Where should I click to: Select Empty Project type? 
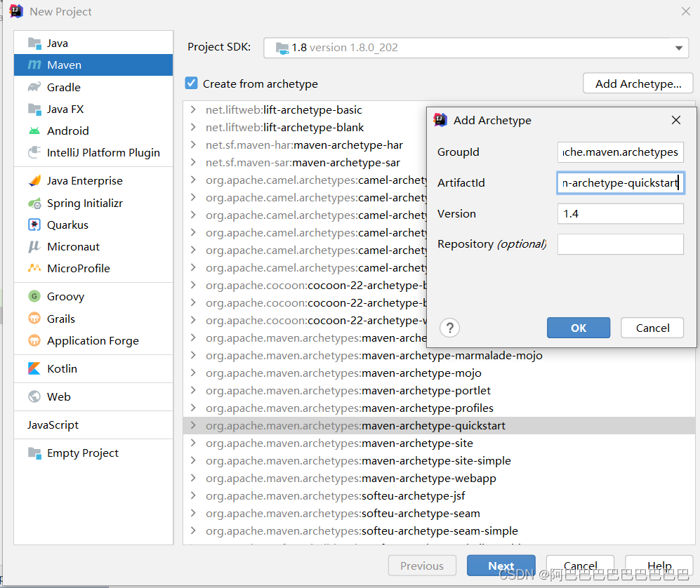(x=93, y=453)
